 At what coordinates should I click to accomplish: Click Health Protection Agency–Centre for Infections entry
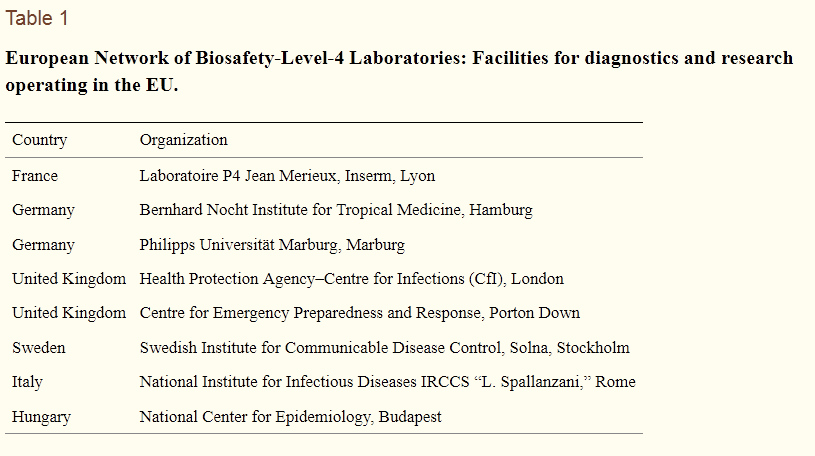[351, 279]
